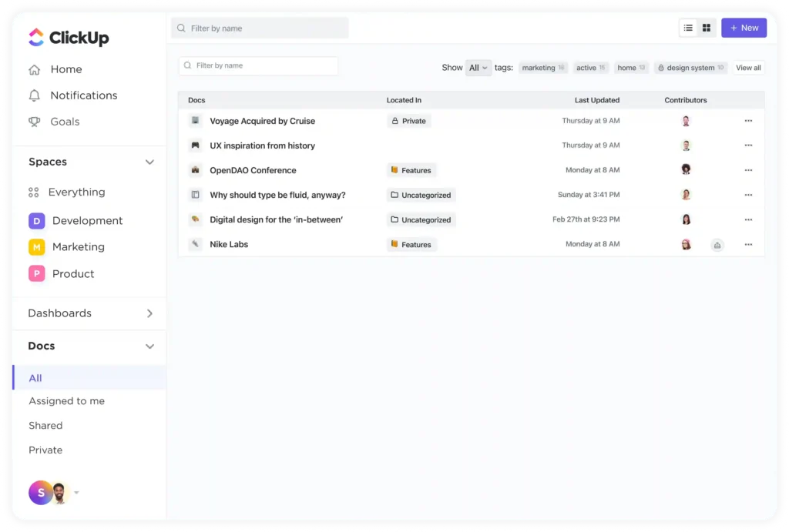Click Uncategorized tag on Why should type row
The width and height of the screenshot is (789, 532).
(421, 195)
